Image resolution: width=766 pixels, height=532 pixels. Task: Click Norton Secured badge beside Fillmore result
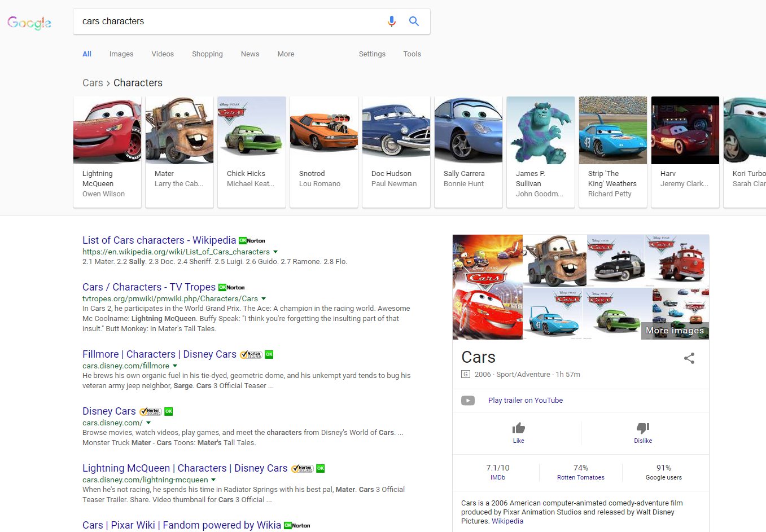(x=251, y=354)
